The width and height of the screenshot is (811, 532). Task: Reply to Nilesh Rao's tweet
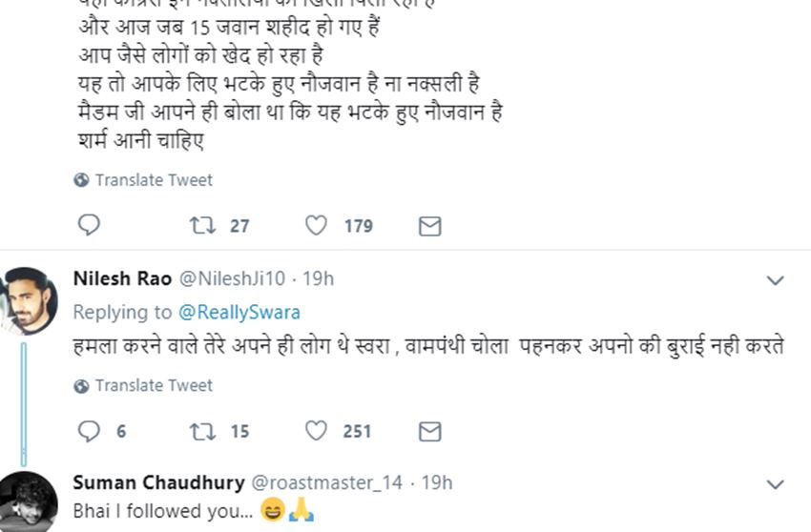click(x=88, y=432)
